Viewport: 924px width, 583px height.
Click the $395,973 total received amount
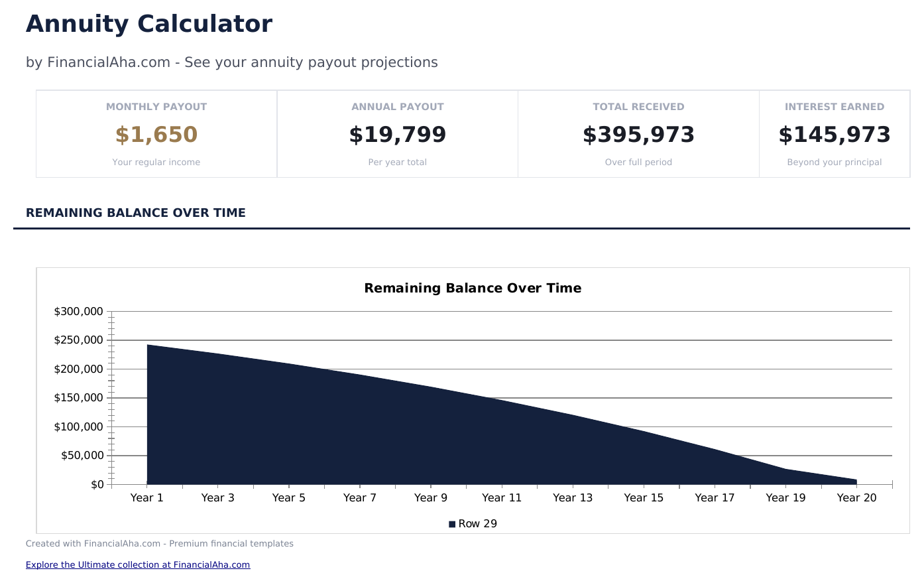tap(638, 135)
